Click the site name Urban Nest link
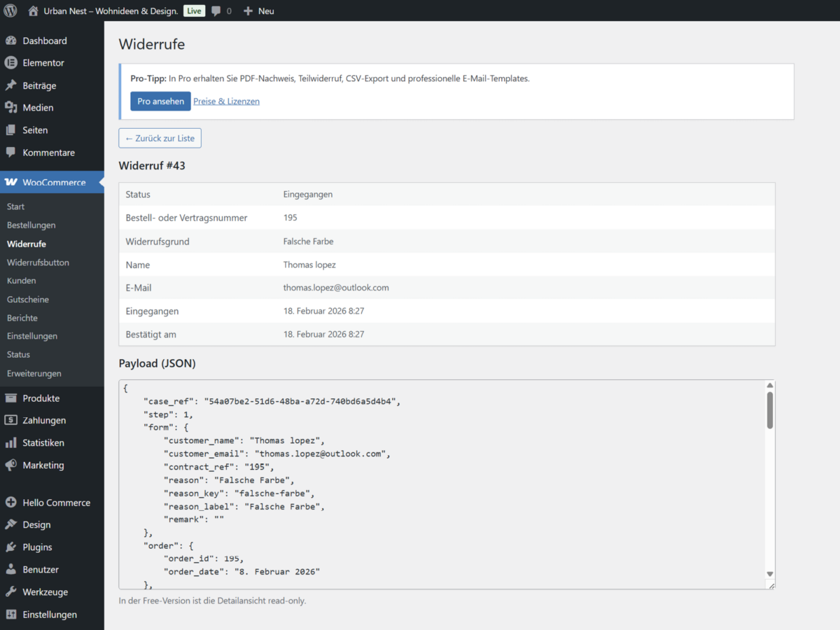The height and width of the screenshot is (630, 840). coord(111,11)
